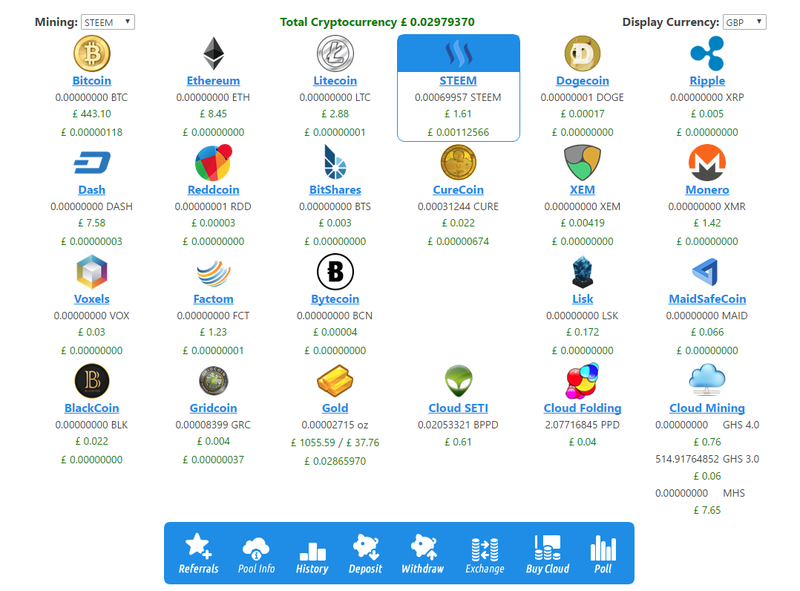The image size is (800, 591).
Task: Open the Referrals toolbar item
Action: [x=198, y=553]
